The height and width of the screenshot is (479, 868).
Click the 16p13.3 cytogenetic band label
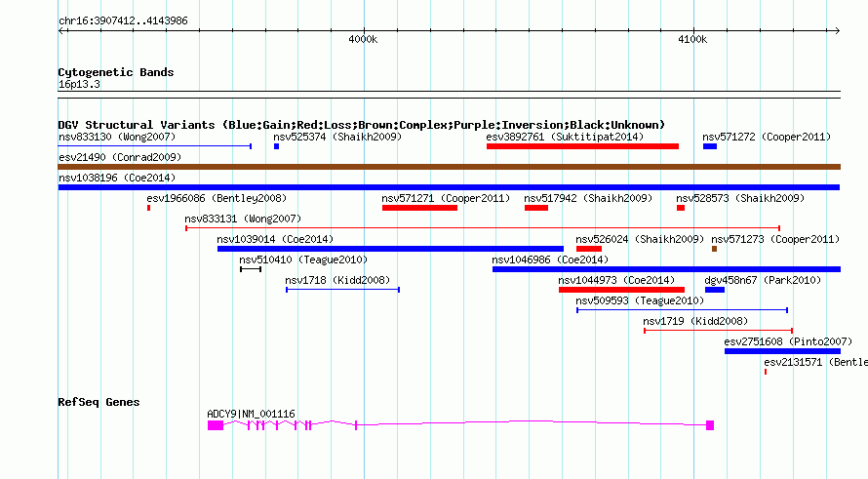tap(79, 84)
